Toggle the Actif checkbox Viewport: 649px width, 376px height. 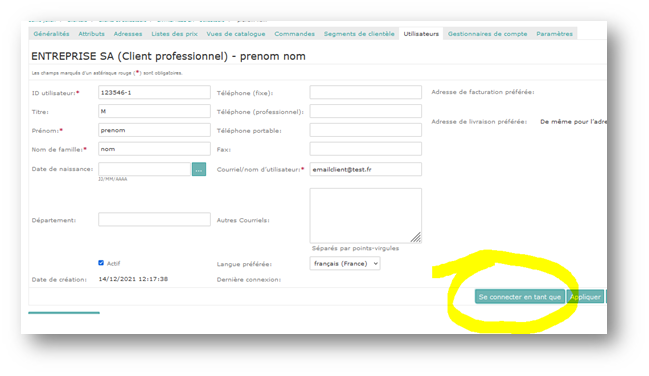click(101, 263)
